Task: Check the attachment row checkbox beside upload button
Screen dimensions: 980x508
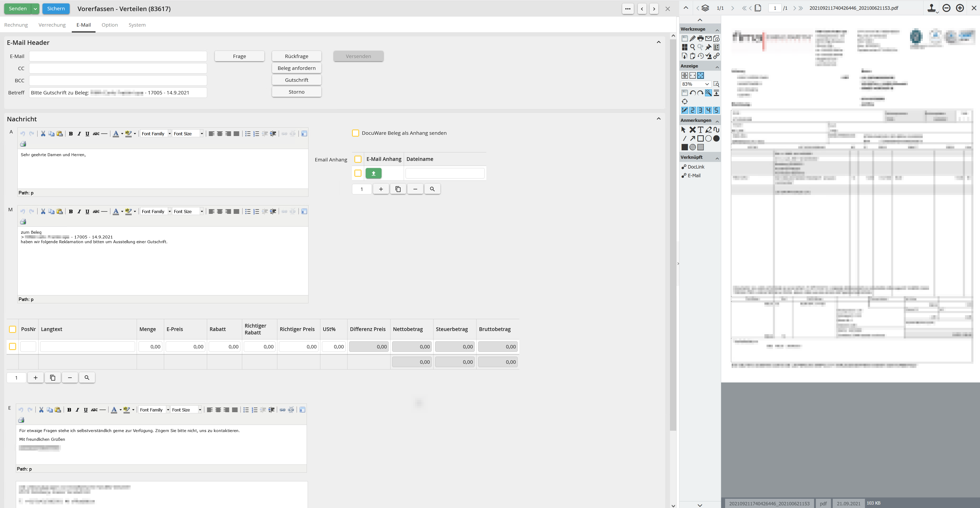Action: pos(358,173)
